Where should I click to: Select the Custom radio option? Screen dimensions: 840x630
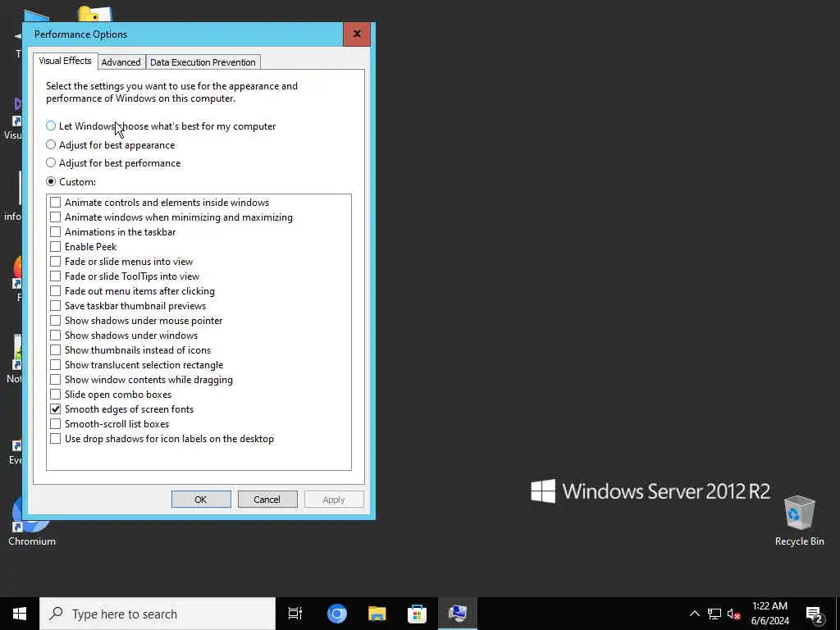point(51,181)
